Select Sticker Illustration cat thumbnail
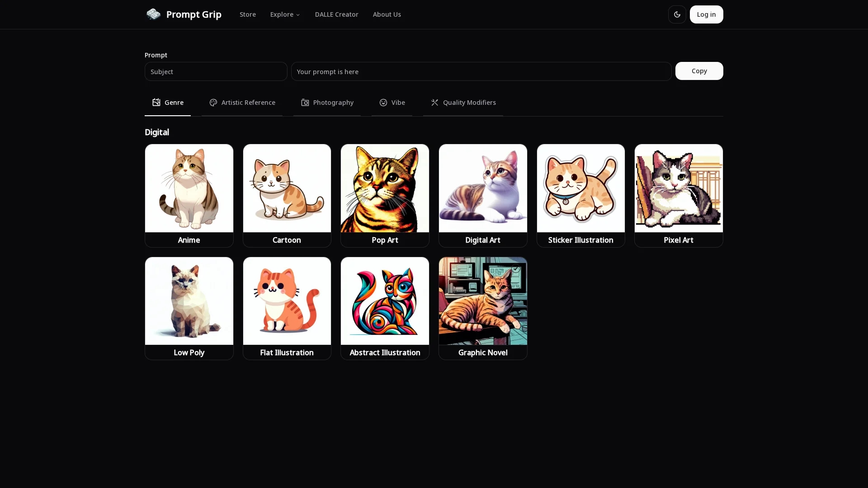This screenshot has height=488, width=868. click(581, 188)
